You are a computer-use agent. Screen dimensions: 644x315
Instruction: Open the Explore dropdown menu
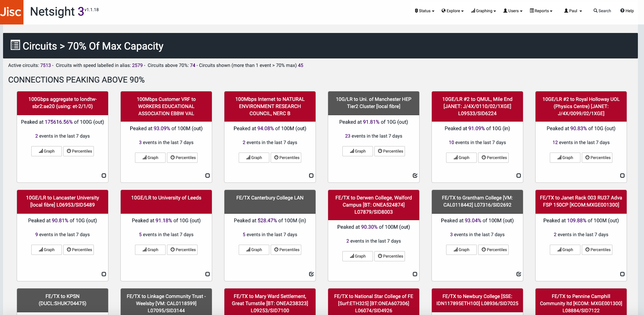click(x=453, y=11)
